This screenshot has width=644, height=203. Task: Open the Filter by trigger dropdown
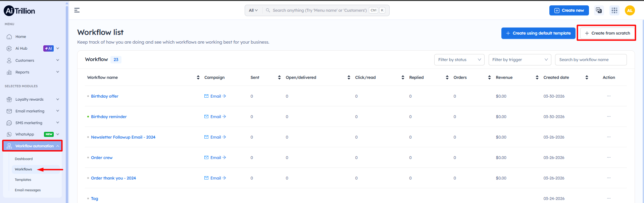519,60
